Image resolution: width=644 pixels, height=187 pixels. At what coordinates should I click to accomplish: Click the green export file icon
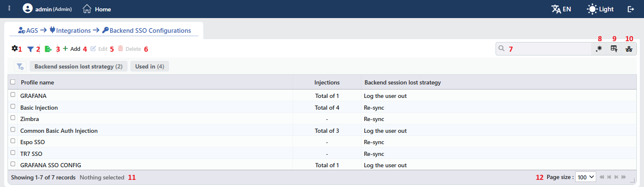pos(48,49)
